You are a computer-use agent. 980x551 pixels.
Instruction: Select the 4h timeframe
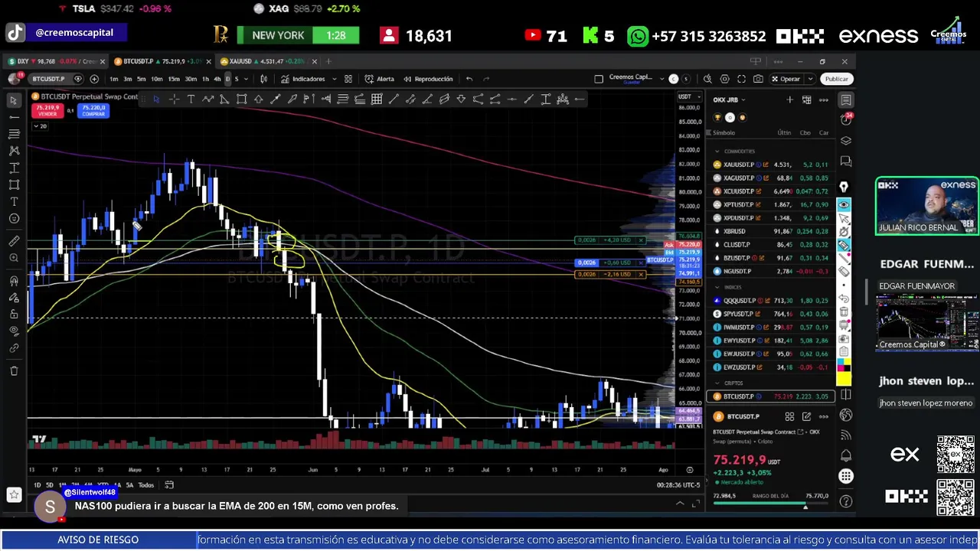click(x=217, y=79)
